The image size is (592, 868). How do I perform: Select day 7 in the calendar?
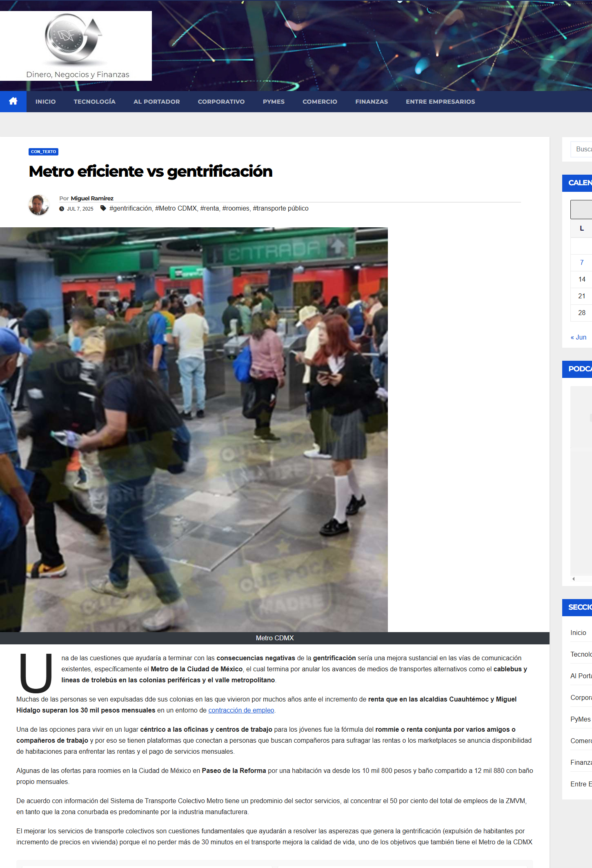tap(582, 262)
